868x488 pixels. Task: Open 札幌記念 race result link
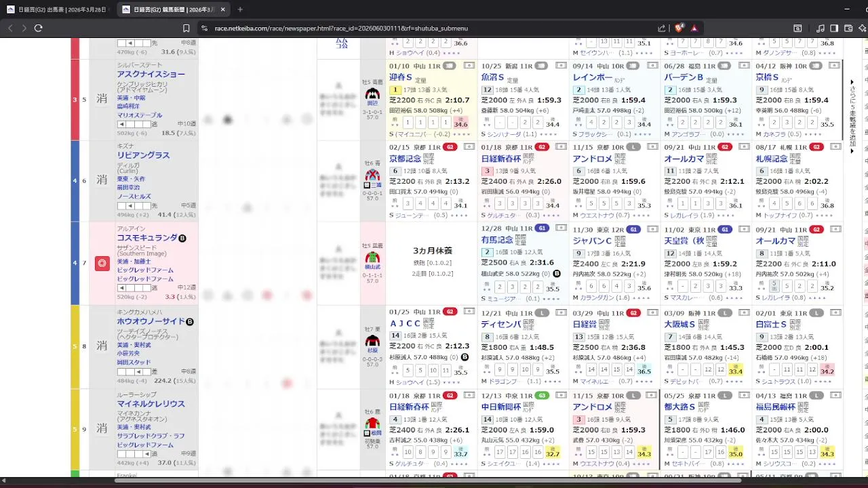click(x=772, y=159)
